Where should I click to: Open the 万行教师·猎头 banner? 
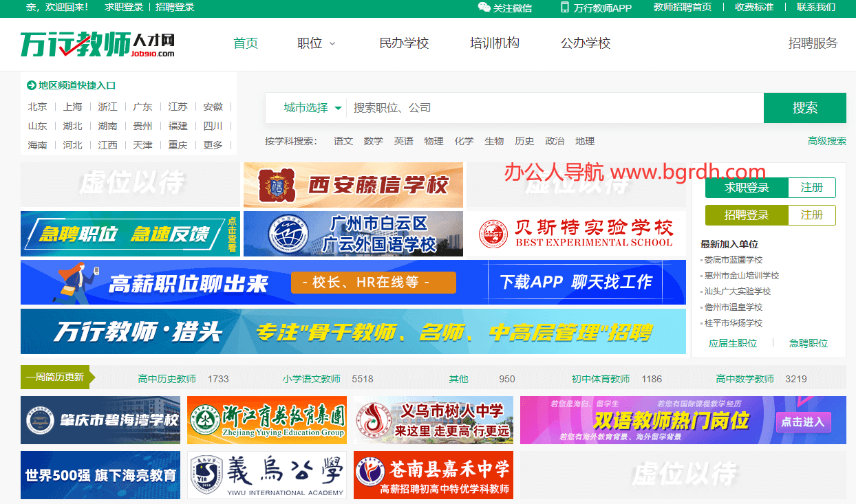pyautogui.click(x=353, y=331)
